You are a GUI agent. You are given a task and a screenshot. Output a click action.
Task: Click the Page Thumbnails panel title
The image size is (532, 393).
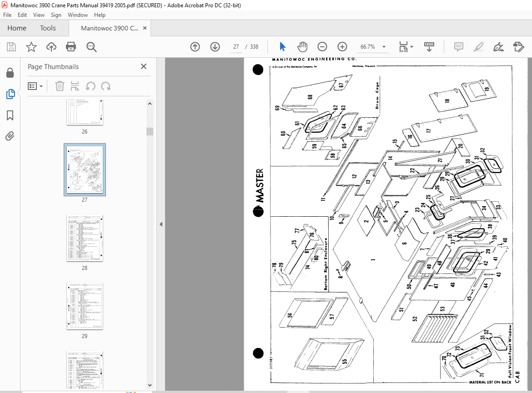[53, 67]
